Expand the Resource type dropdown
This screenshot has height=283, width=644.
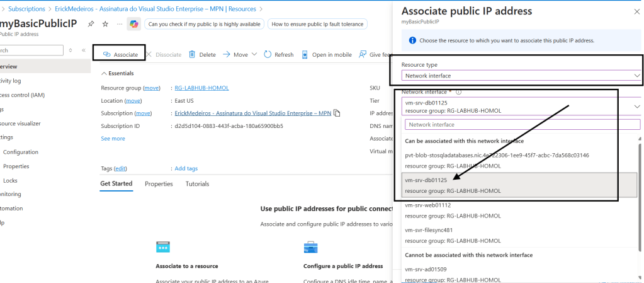point(521,76)
